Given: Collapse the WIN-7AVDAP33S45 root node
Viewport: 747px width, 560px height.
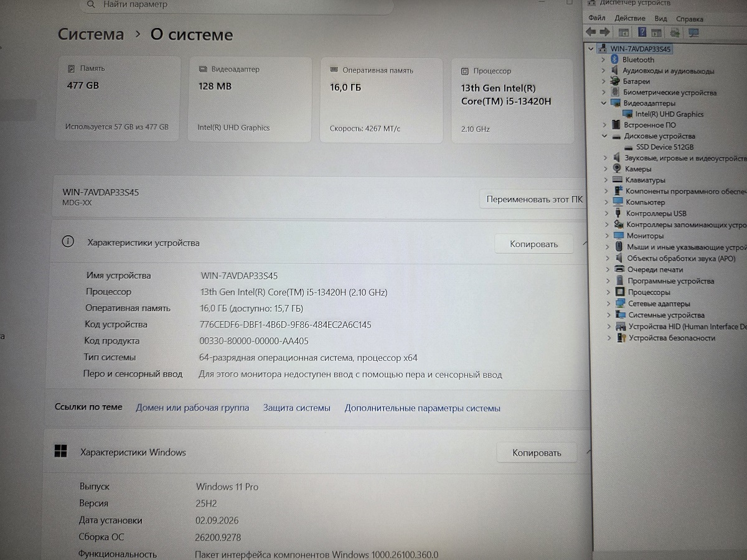Looking at the screenshot, I should click(x=591, y=49).
